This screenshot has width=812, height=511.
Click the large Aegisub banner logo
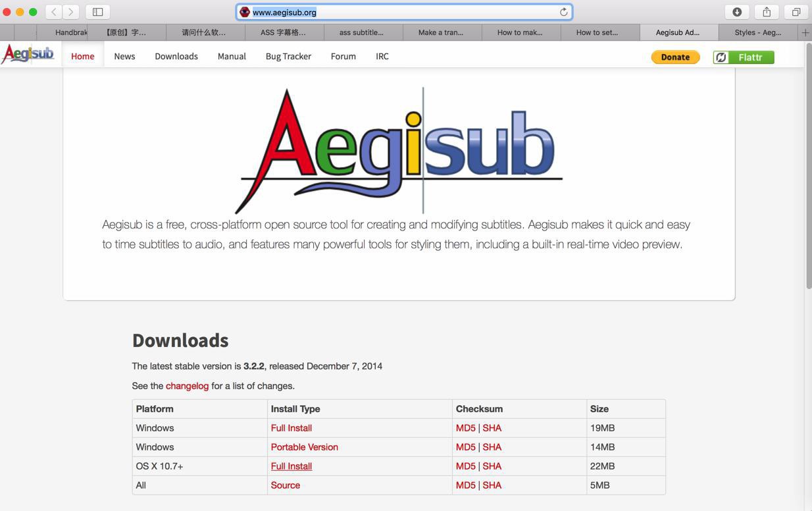click(x=399, y=151)
